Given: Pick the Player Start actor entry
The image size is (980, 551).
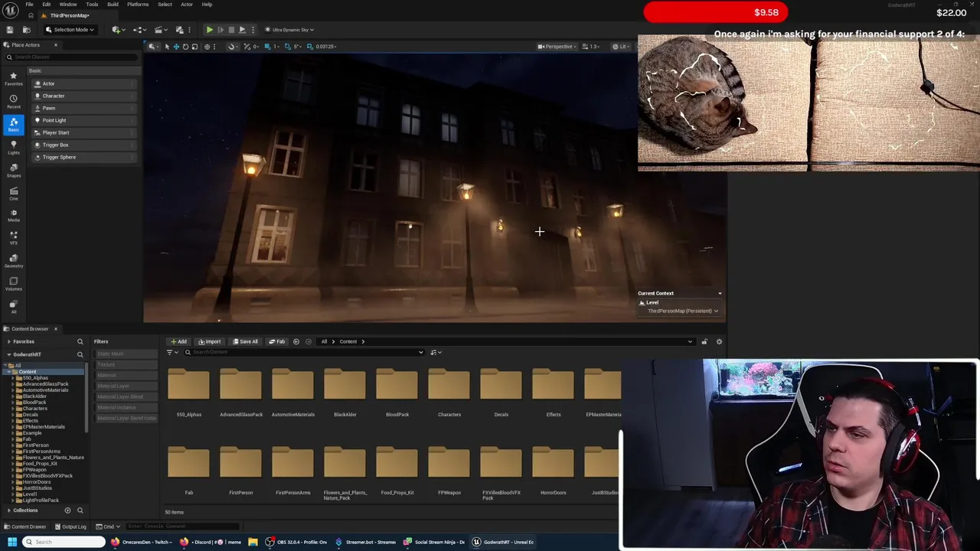Looking at the screenshot, I should tap(84, 132).
